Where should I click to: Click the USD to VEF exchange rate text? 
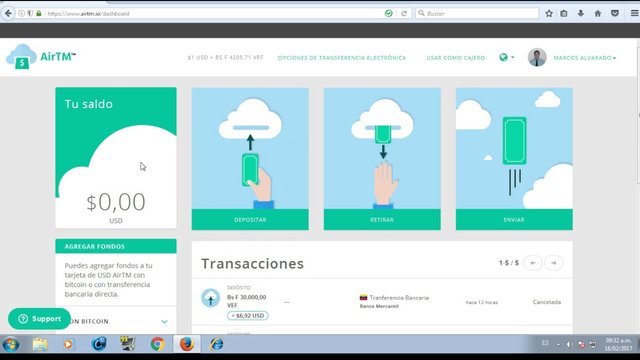click(225, 58)
